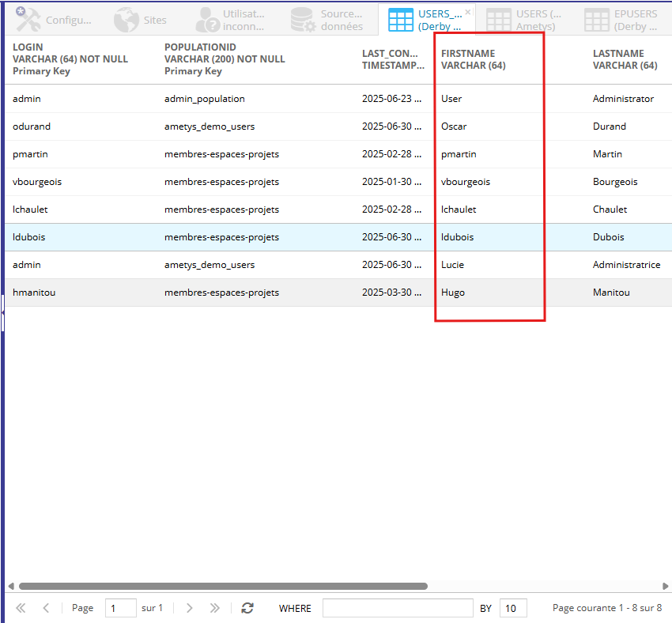Go to previous page with left arrow

click(46, 608)
